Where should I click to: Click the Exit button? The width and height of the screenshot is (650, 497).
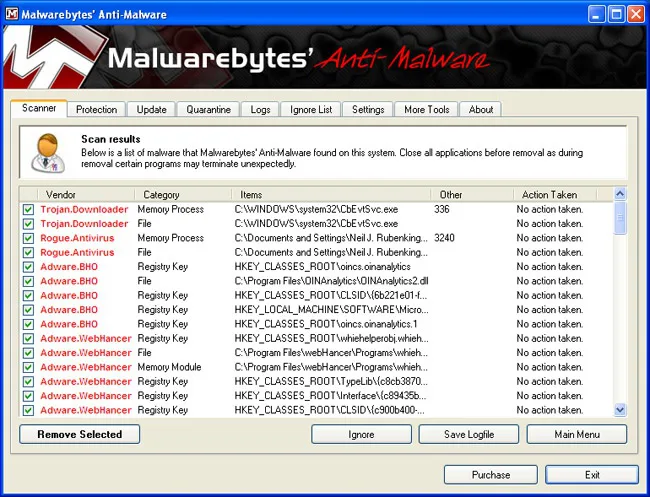pos(592,475)
